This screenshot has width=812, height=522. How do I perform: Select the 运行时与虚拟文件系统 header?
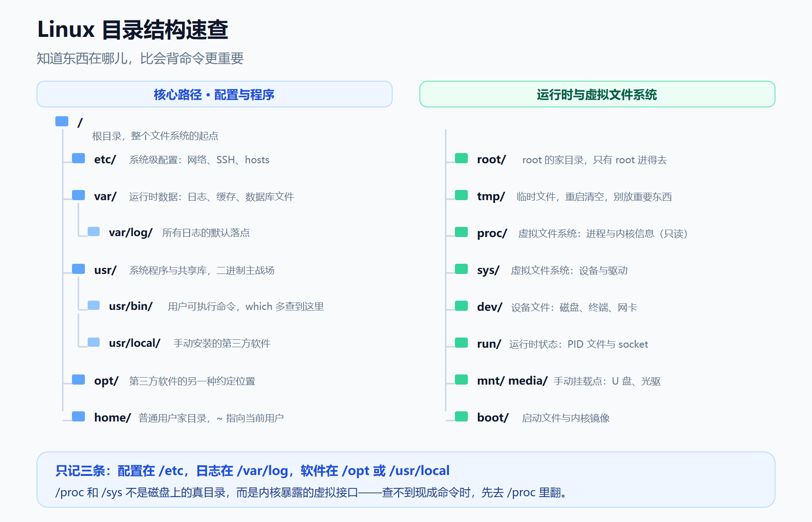click(597, 94)
